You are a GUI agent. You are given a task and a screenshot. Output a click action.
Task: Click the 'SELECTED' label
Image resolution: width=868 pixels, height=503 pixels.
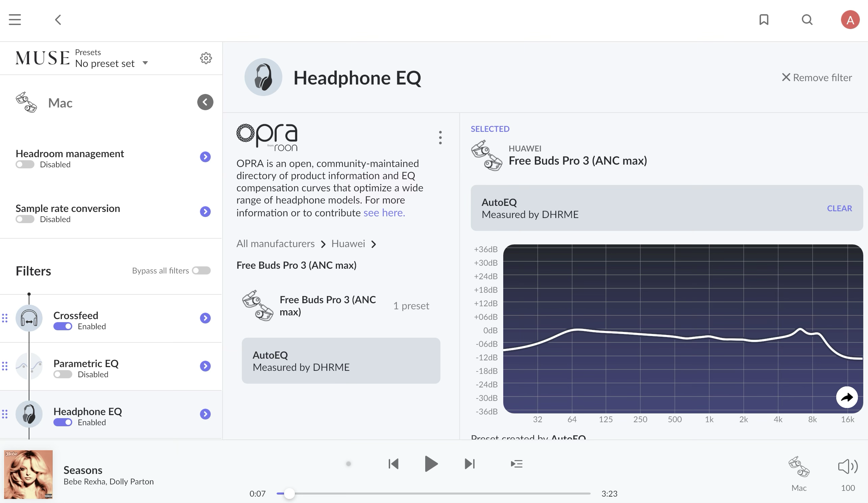point(490,129)
